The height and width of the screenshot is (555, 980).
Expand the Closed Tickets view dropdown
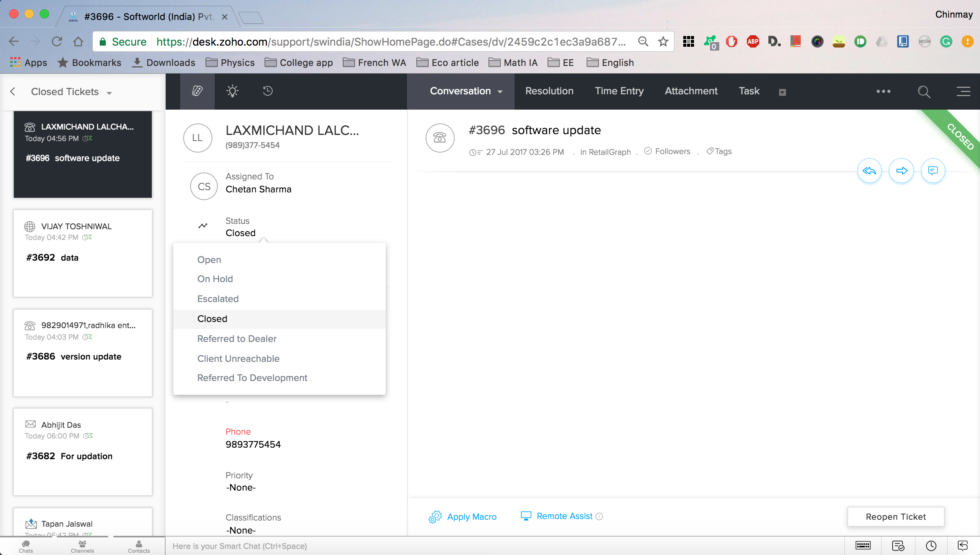110,93
